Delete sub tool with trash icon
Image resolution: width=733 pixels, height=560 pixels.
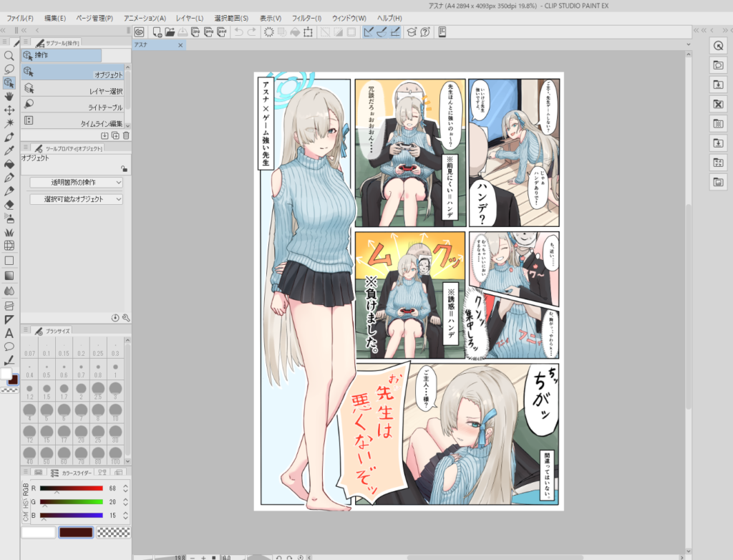(x=126, y=135)
